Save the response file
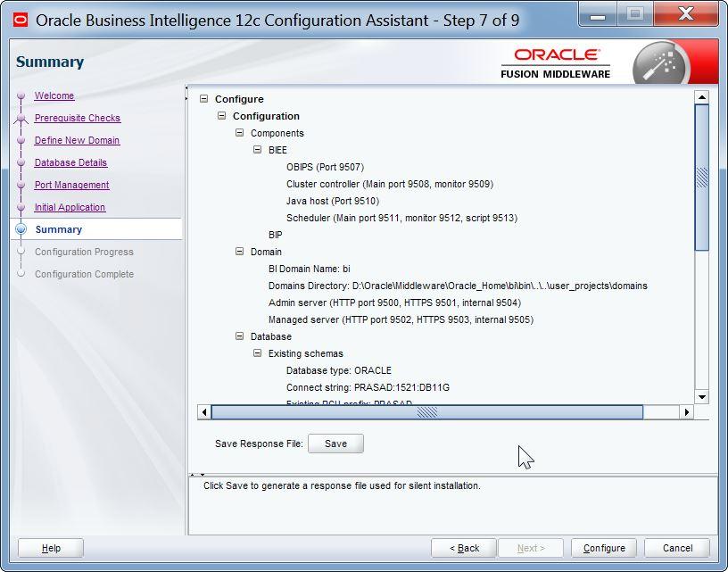The image size is (728, 572). [335, 444]
